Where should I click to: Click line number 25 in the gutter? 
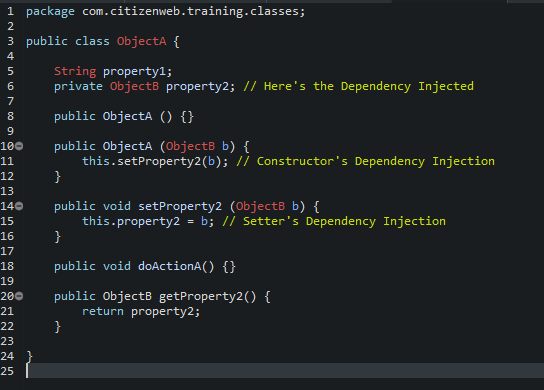[x=7, y=371]
